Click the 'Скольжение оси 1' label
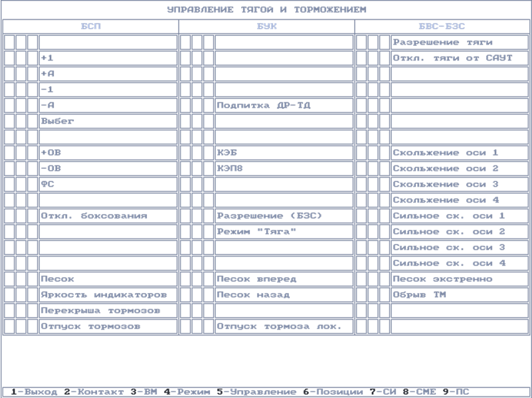 pyautogui.click(x=446, y=153)
